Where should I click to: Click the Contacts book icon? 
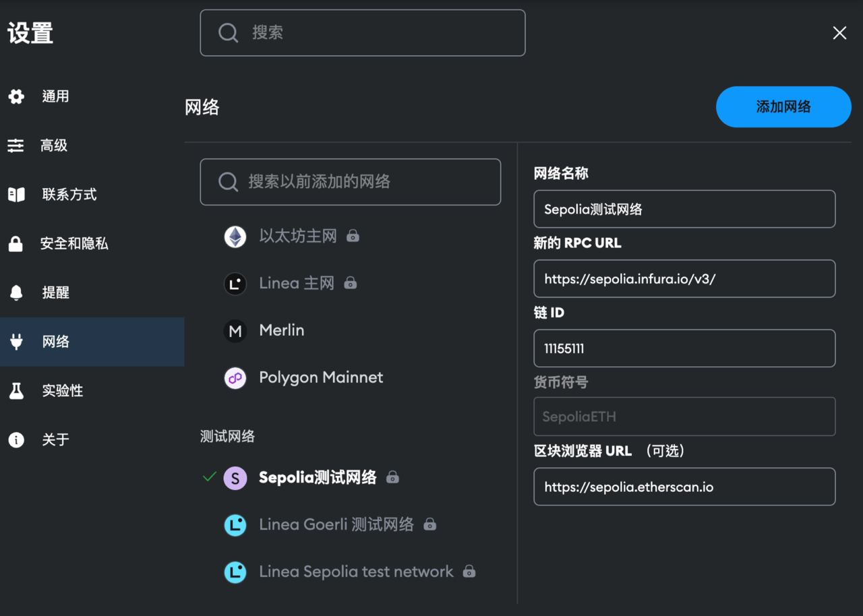click(x=16, y=195)
